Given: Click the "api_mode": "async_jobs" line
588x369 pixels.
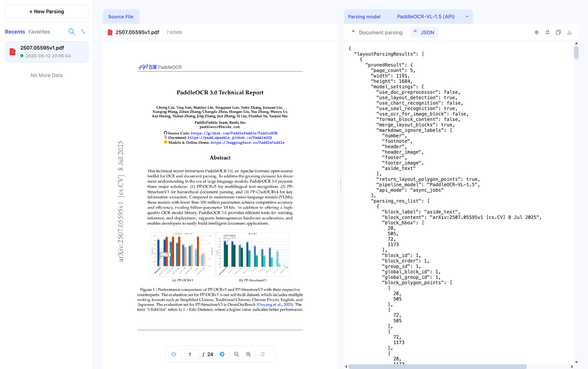Looking at the screenshot, I should (410, 190).
